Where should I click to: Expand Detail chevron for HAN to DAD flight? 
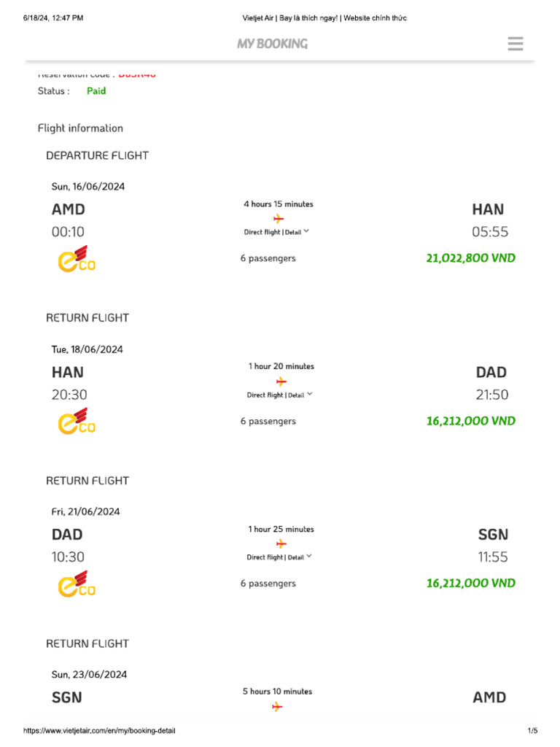(310, 394)
